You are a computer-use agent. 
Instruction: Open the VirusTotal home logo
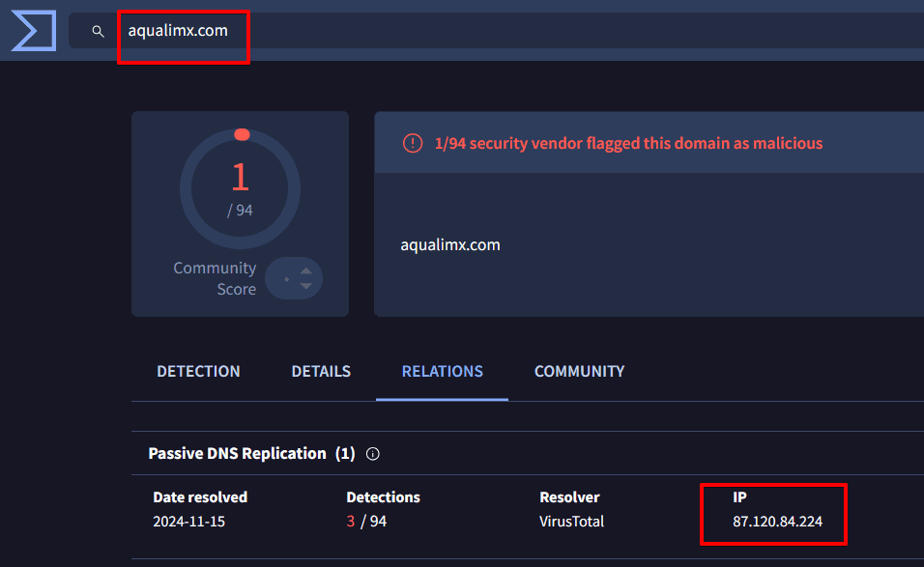[x=34, y=31]
